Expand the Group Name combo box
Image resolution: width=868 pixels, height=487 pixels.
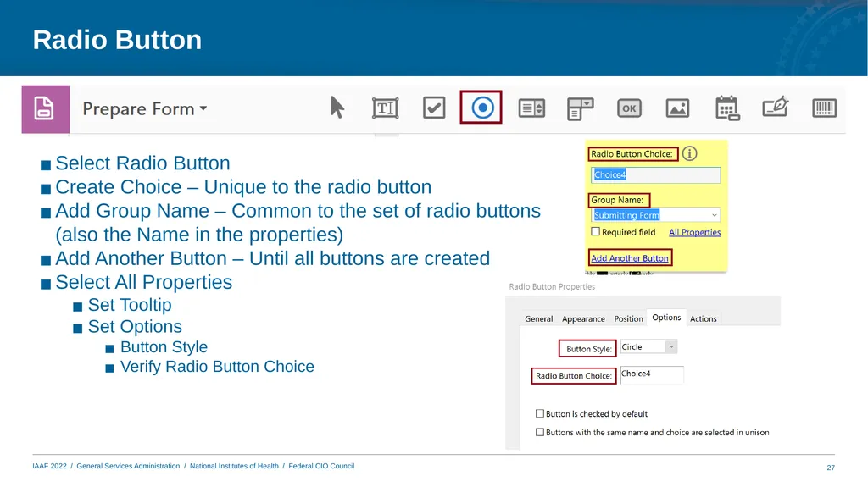[714, 215]
